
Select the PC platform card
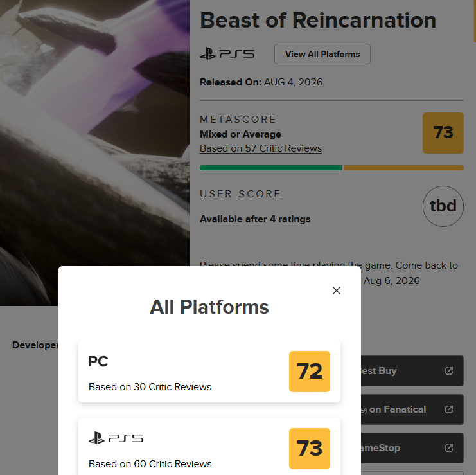(x=209, y=372)
